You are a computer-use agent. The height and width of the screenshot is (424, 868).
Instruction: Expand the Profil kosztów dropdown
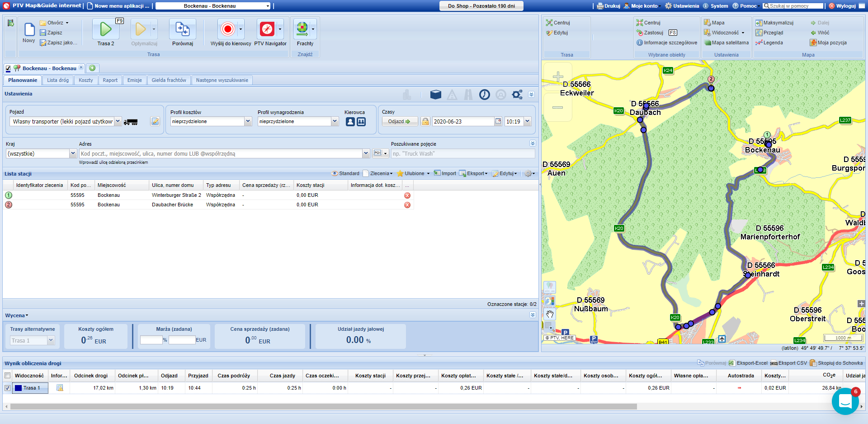248,121
